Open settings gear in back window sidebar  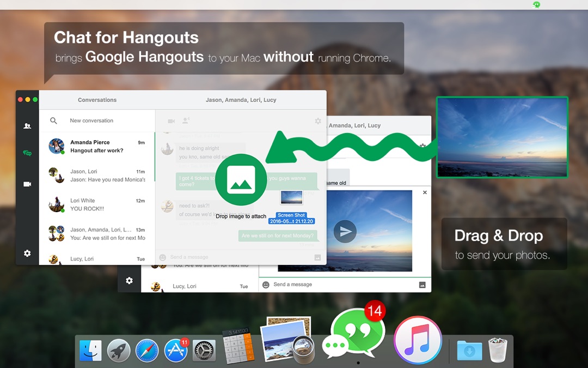[x=129, y=281]
